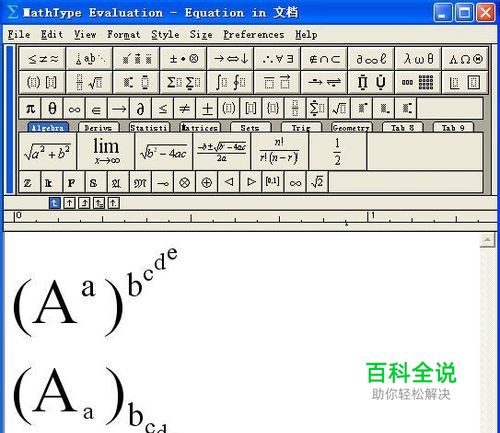
Task: Open the arrow symbols palette (→⇔↓)
Action: pos(230,59)
